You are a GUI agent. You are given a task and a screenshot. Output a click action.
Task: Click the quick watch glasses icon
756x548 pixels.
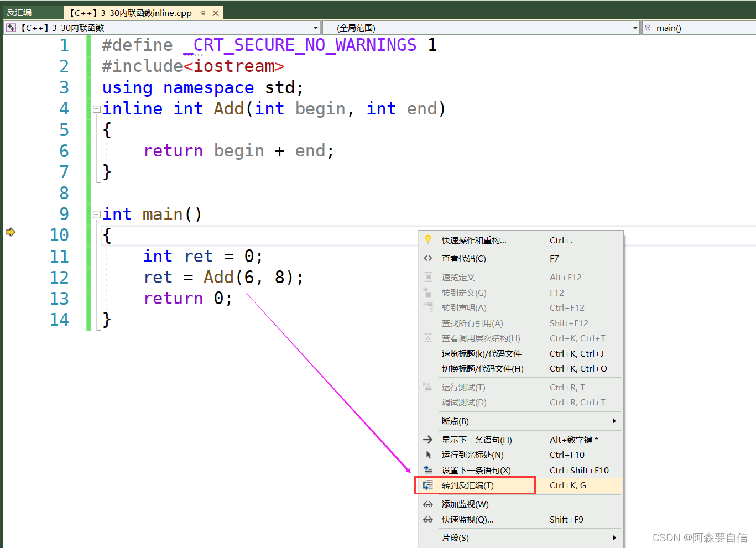(x=428, y=519)
